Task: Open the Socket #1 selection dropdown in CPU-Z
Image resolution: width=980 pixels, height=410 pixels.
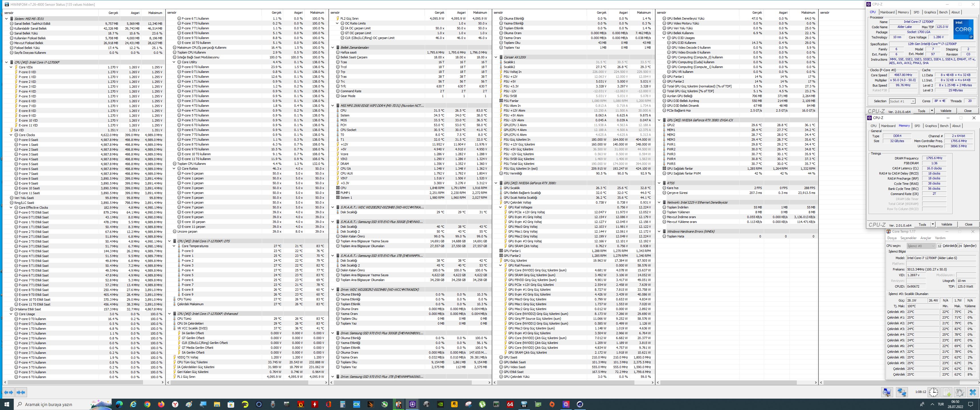Action: point(902,101)
